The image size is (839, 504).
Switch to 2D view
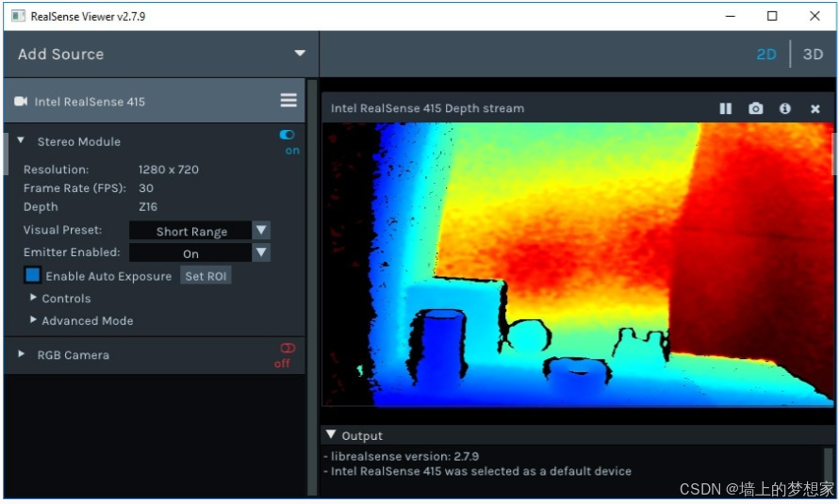(x=766, y=54)
